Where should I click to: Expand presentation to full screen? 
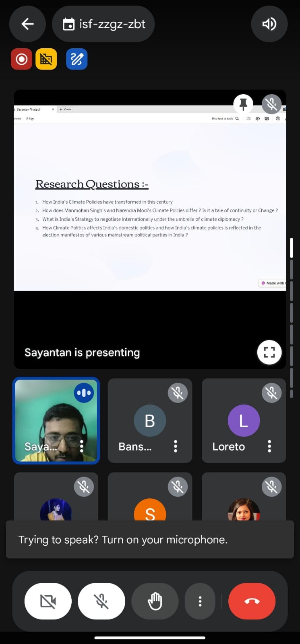pos(269,352)
